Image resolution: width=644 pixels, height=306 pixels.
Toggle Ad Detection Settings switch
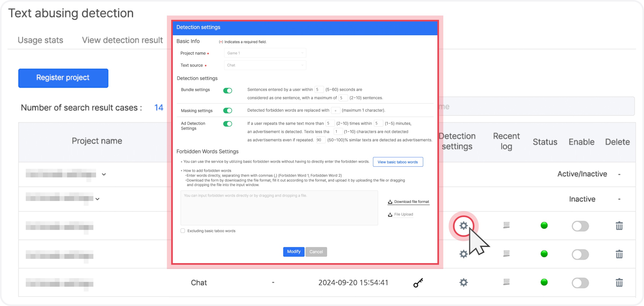[x=228, y=124]
